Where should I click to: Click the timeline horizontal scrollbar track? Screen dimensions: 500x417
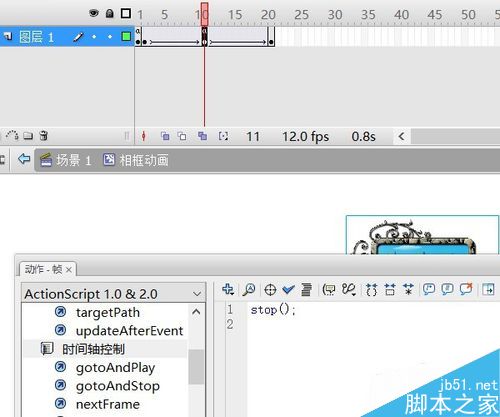point(455,136)
